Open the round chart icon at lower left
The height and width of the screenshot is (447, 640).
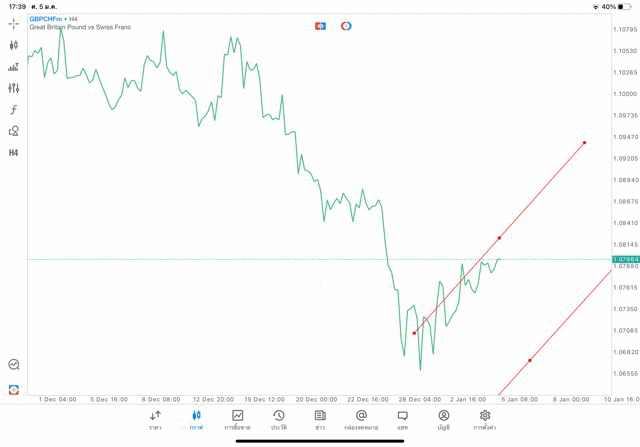point(14,365)
